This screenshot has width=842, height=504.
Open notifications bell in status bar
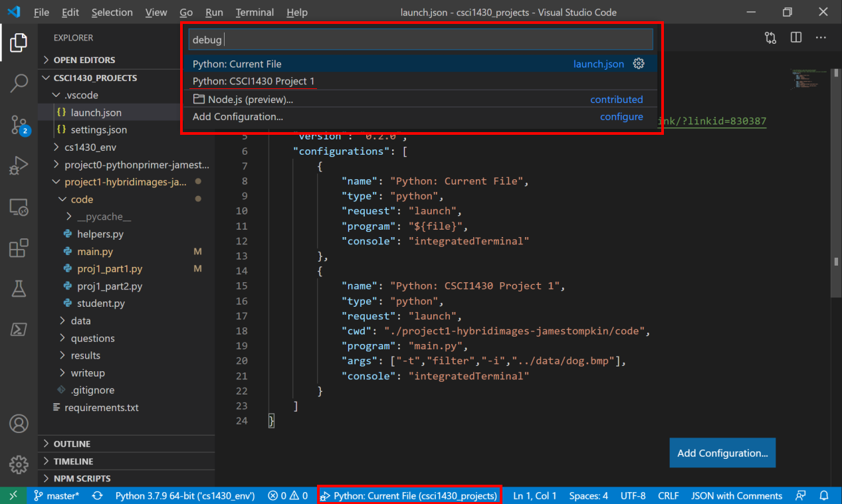824,495
